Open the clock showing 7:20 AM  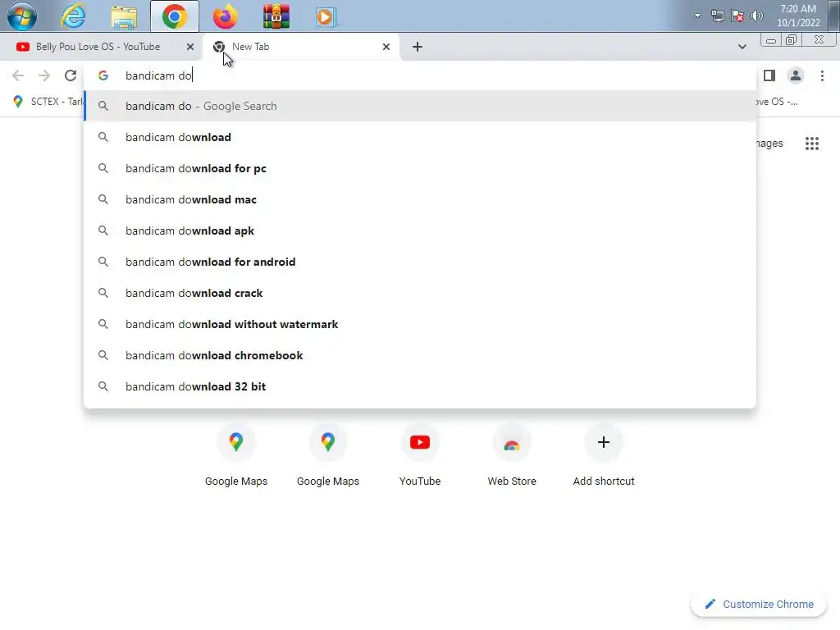798,16
